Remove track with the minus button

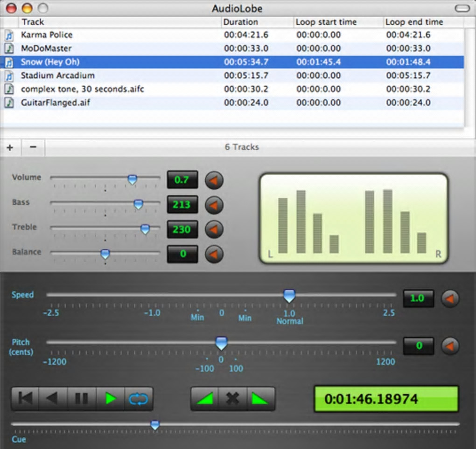tap(33, 147)
